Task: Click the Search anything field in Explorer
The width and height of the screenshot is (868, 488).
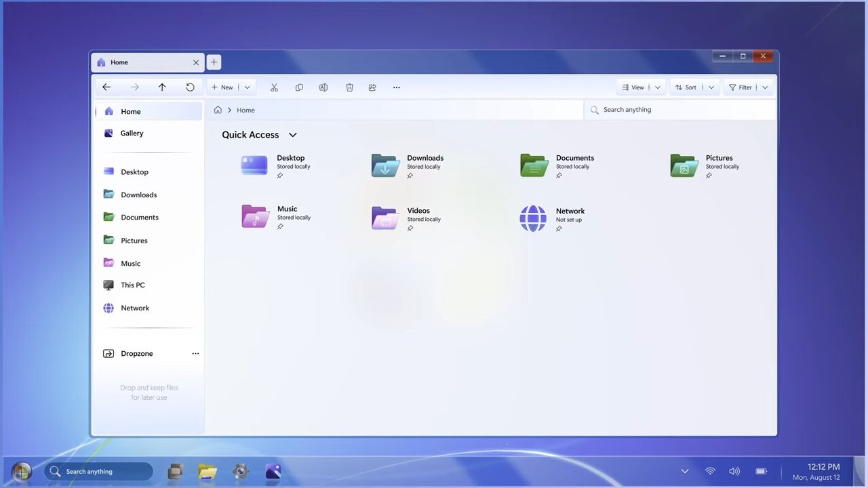Action: [678, 110]
